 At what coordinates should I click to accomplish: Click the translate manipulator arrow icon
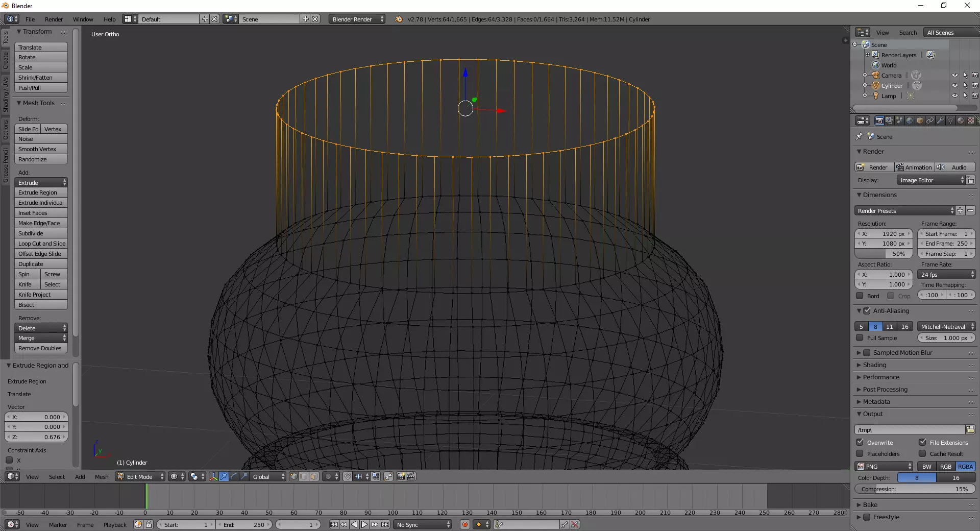click(x=224, y=476)
